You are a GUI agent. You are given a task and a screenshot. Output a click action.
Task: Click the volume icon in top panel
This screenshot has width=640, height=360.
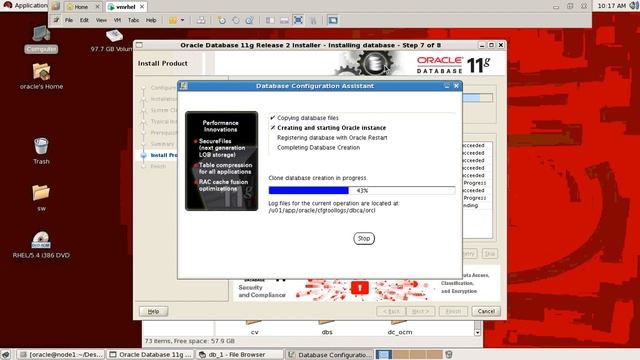pos(634,6)
